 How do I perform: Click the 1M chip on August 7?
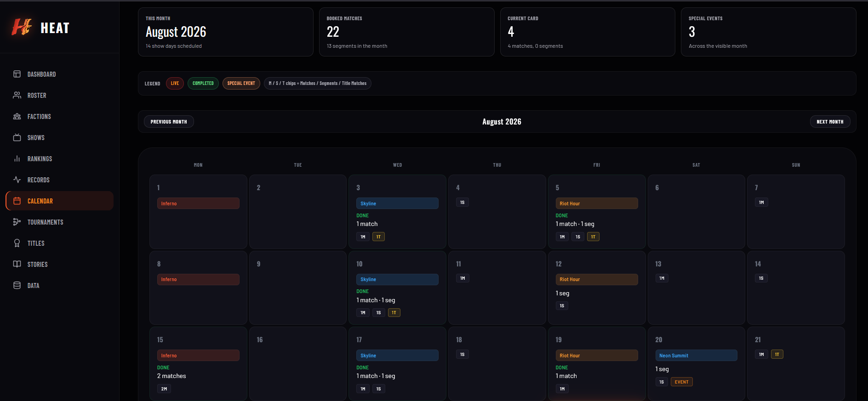761,202
